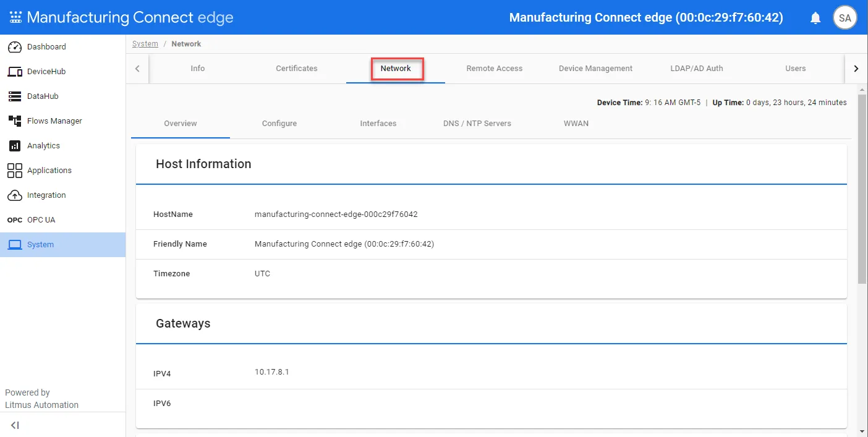
Task: Click the System breadcrumb link
Action: tap(145, 44)
